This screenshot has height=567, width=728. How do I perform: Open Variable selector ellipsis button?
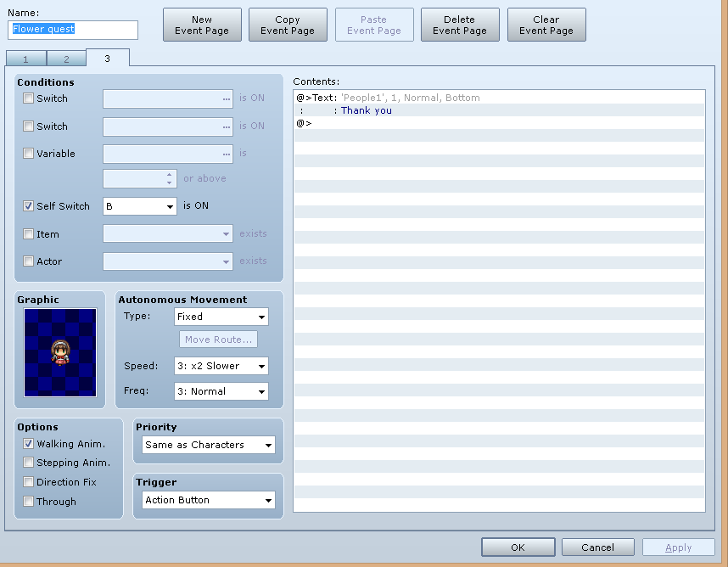(x=226, y=154)
